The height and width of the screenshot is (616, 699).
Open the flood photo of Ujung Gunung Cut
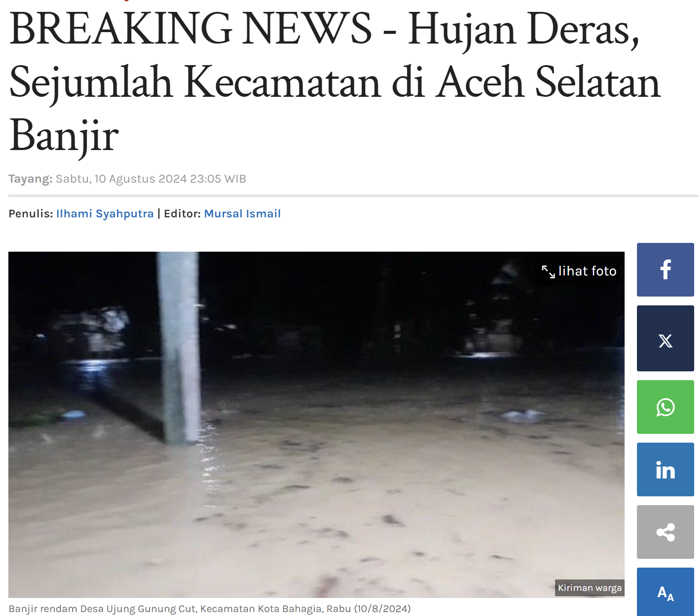coord(316,425)
